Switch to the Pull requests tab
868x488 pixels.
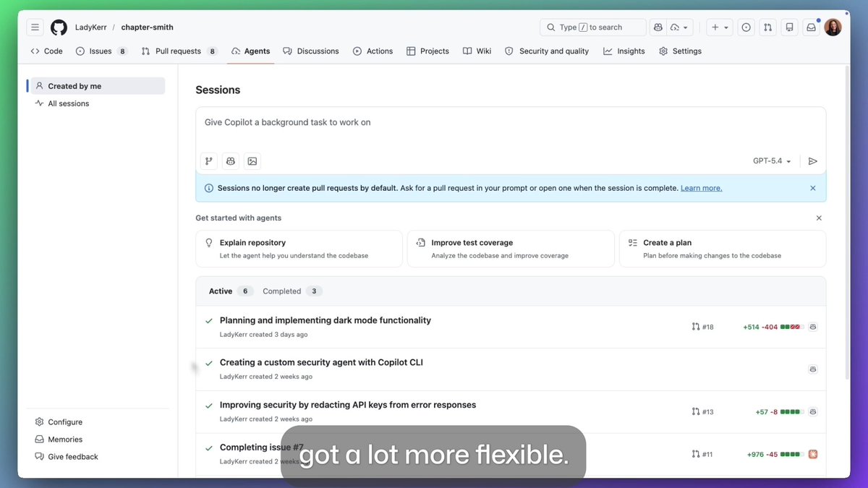179,51
